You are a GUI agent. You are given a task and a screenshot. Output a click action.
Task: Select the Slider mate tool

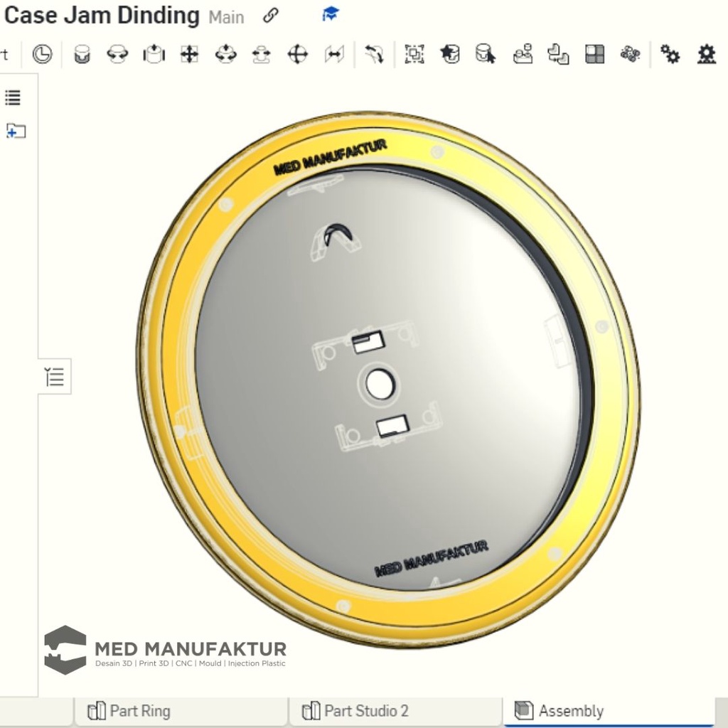154,54
